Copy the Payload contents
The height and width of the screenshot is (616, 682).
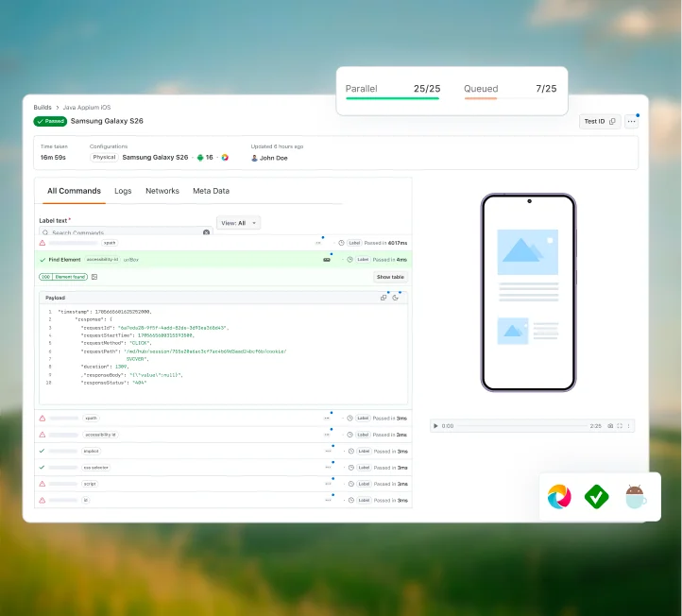click(384, 298)
